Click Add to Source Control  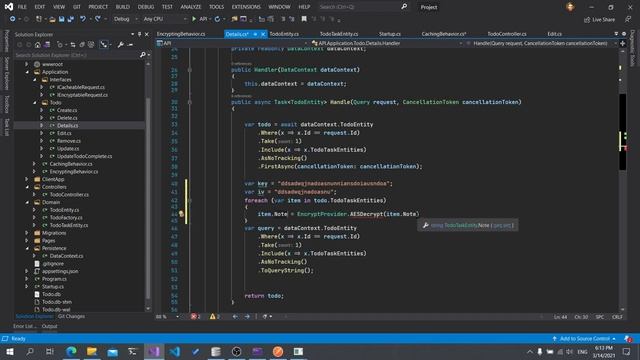click(x=584, y=339)
